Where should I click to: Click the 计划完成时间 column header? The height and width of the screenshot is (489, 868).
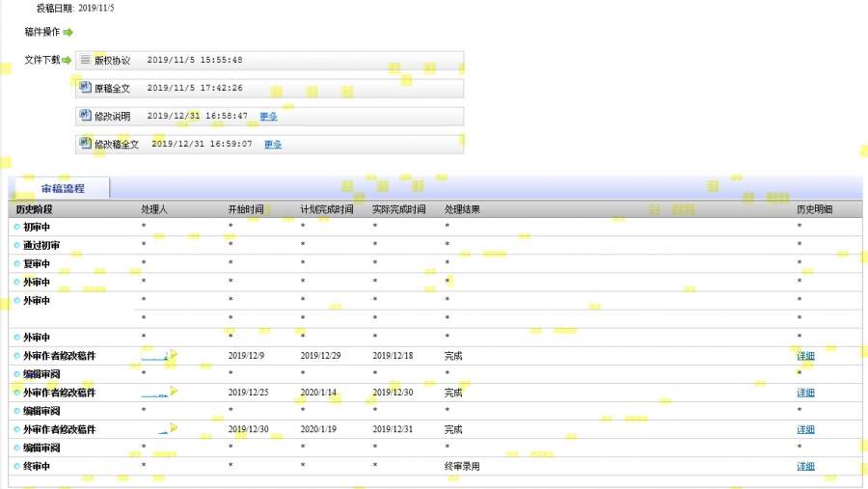pos(327,209)
